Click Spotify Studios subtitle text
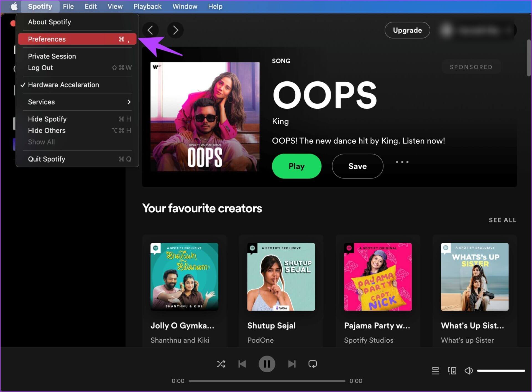 click(369, 340)
